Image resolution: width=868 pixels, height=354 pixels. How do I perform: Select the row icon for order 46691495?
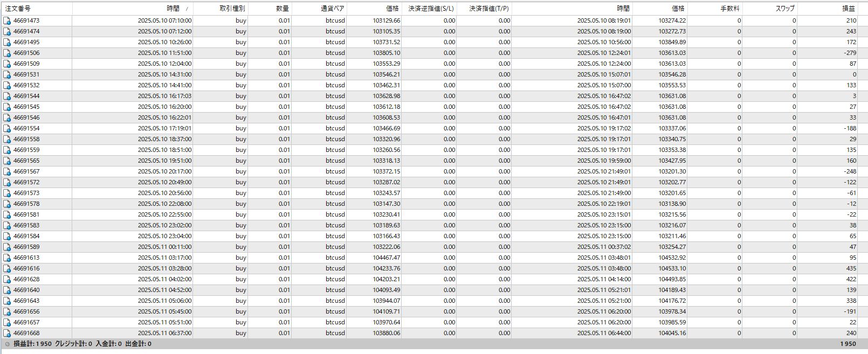(7, 42)
